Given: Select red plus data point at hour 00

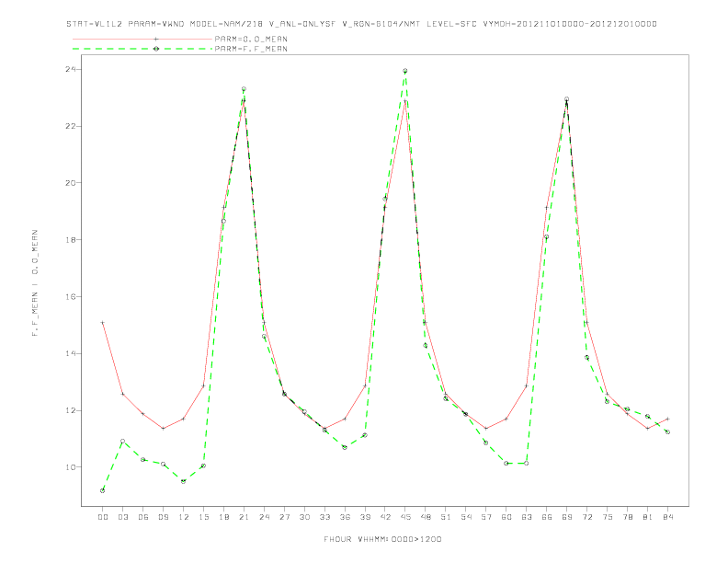Looking at the screenshot, I should click(103, 322).
